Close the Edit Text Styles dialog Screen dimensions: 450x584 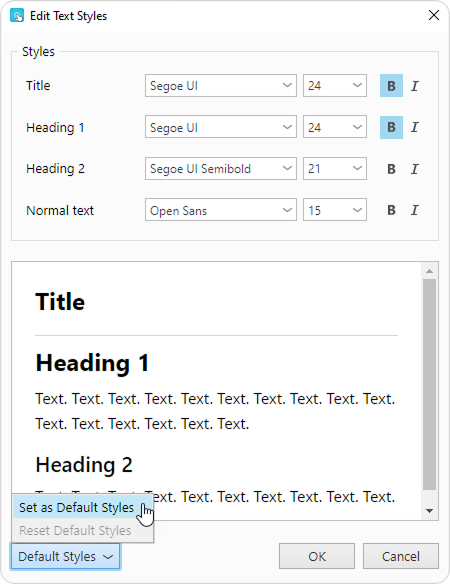coord(434,15)
